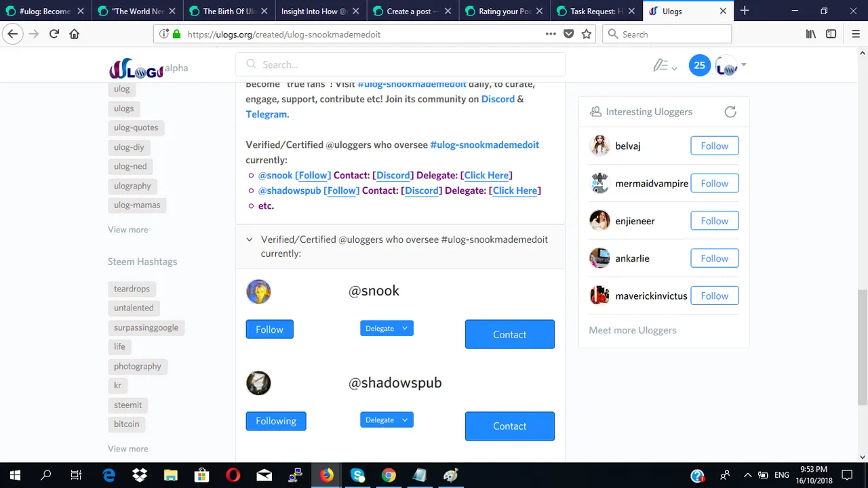868x488 pixels.
Task: Select the ulog-quotes hashtag
Action: (136, 127)
